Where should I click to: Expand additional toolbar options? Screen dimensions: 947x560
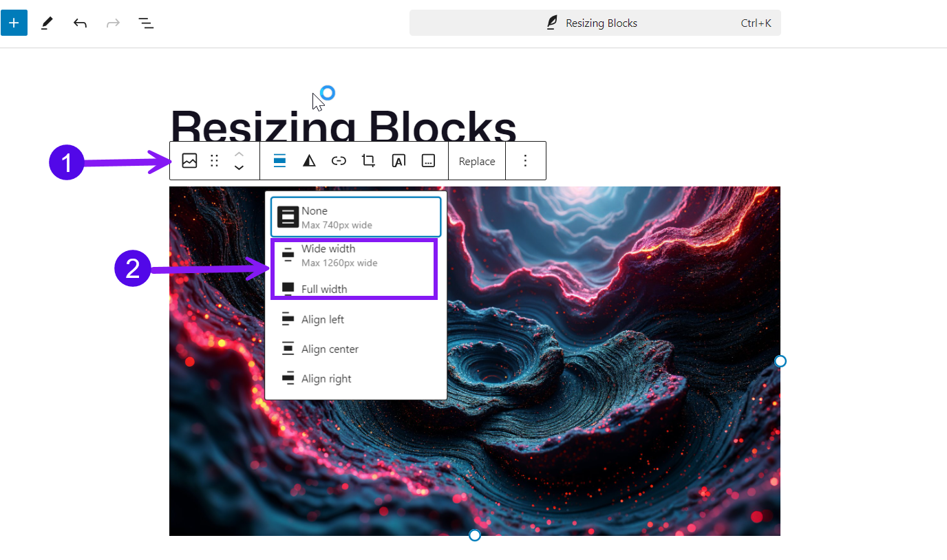tap(428, 160)
